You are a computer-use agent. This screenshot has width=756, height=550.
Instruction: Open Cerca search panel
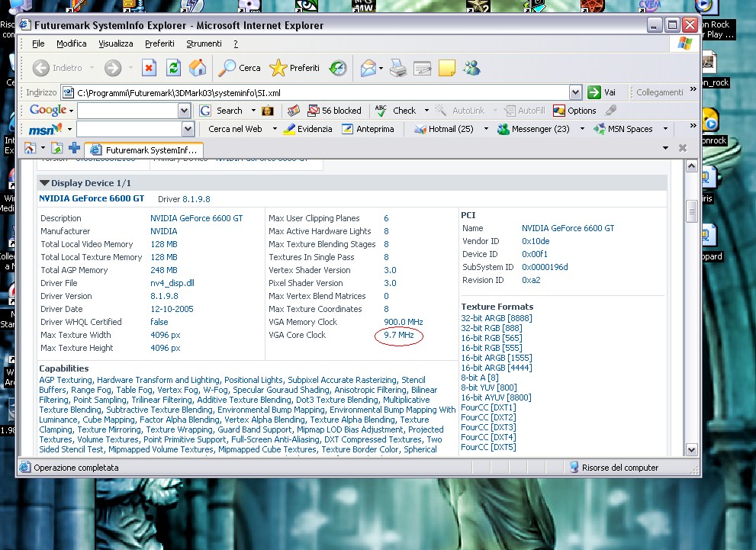click(x=239, y=68)
